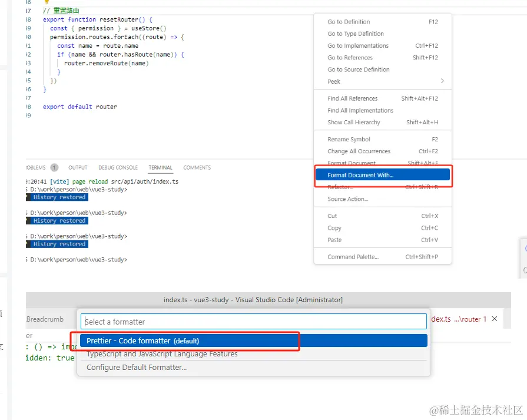Viewport: 527px width, 420px height.
Task: Choose Go to References
Action: (383, 58)
